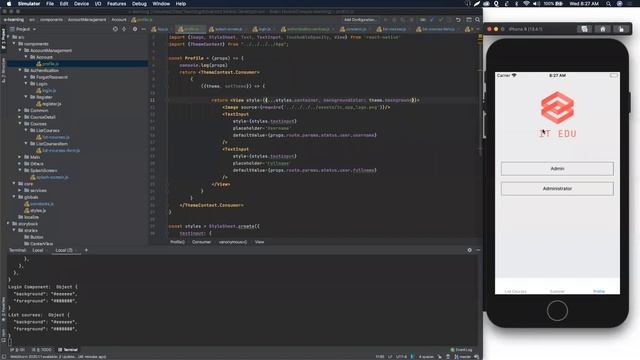This screenshot has height=360, width=640.
Task: Click the Simulator screenshot icon
Action: 584,29
